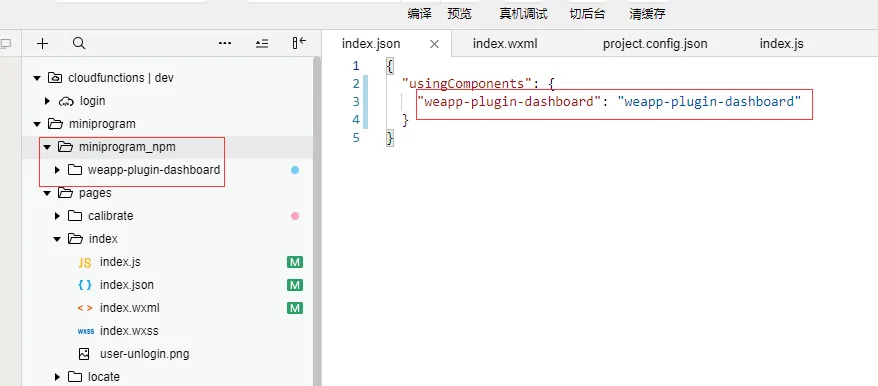Open index.wxml in the file tree

(130, 308)
